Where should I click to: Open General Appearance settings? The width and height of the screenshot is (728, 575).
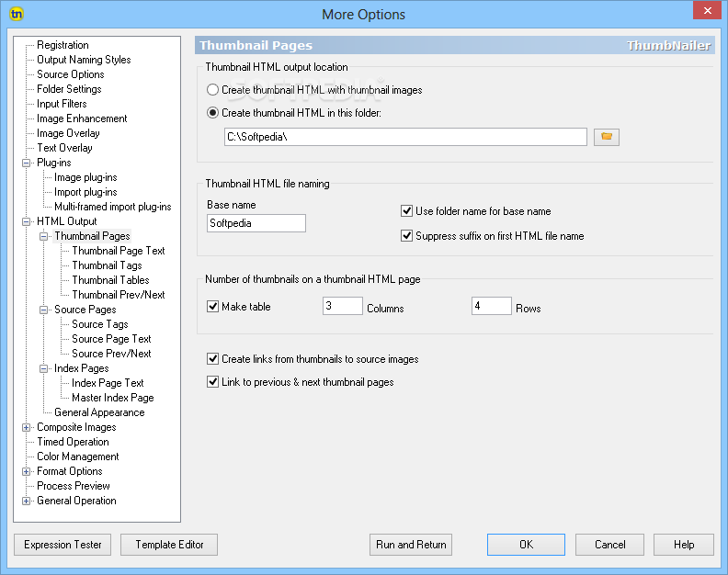(x=99, y=412)
